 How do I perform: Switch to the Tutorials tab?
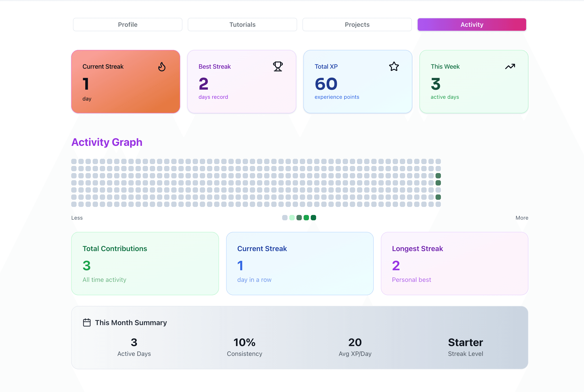pyautogui.click(x=242, y=25)
